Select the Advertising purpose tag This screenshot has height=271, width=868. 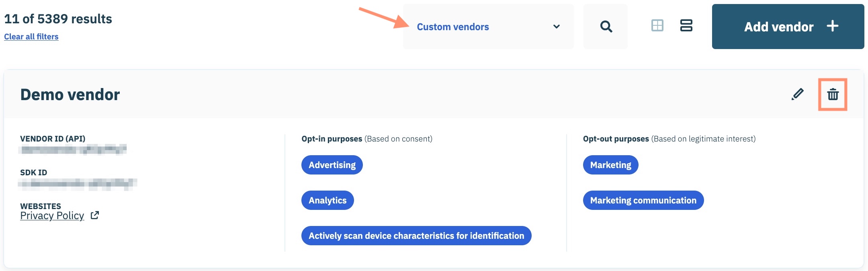click(x=332, y=165)
